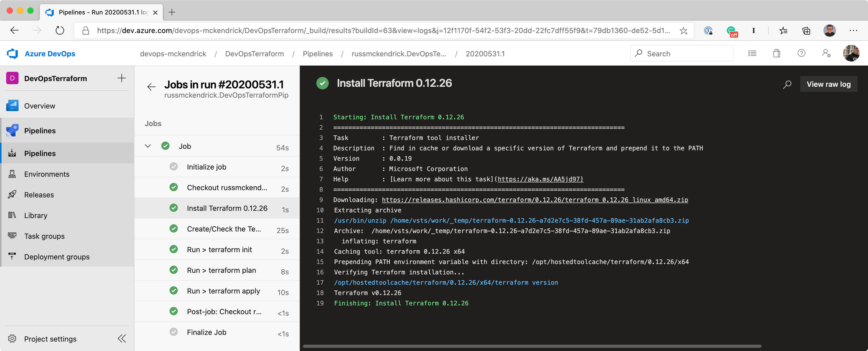The width and height of the screenshot is (868, 351).
Task: Click the site lock icon in address bar
Action: (x=86, y=30)
